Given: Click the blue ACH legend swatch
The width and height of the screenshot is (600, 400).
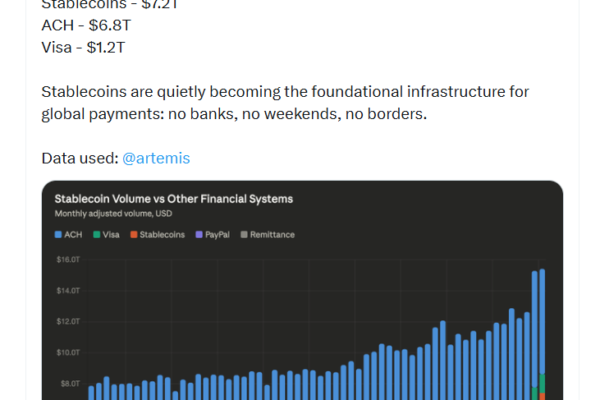Looking at the screenshot, I should (58, 235).
